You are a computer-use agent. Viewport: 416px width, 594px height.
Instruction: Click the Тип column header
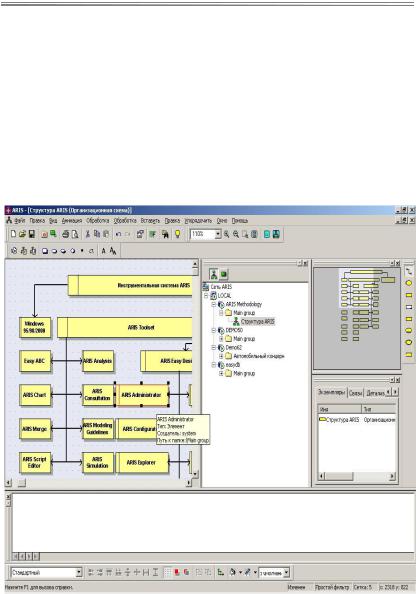pos(379,409)
